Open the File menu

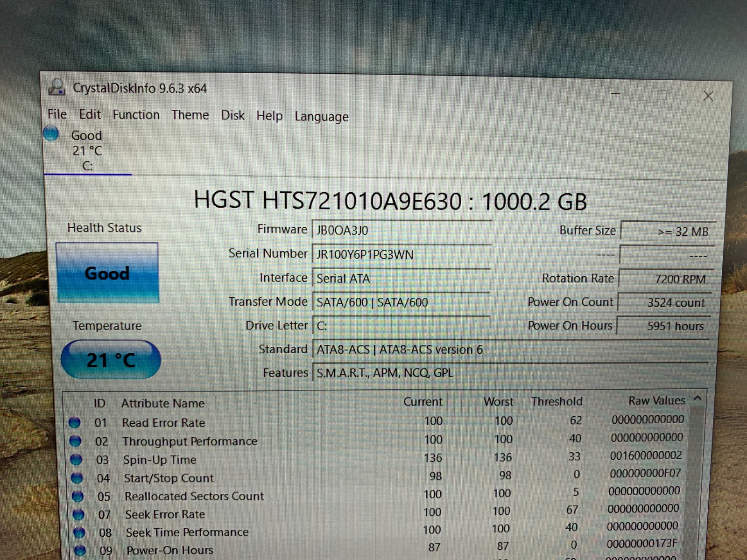coord(57,114)
